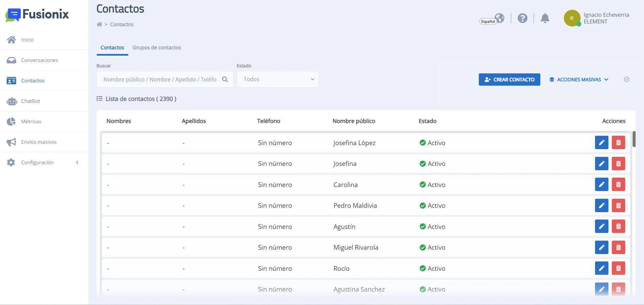
Task: Delete the Rocío contact
Action: (618, 268)
